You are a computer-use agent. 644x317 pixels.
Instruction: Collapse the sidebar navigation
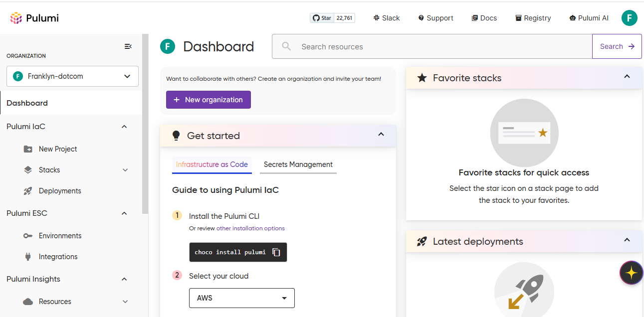pos(128,46)
